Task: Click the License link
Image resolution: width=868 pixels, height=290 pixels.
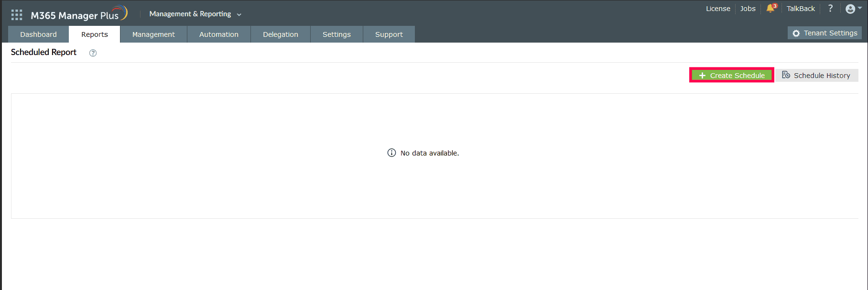Action: coord(718,9)
